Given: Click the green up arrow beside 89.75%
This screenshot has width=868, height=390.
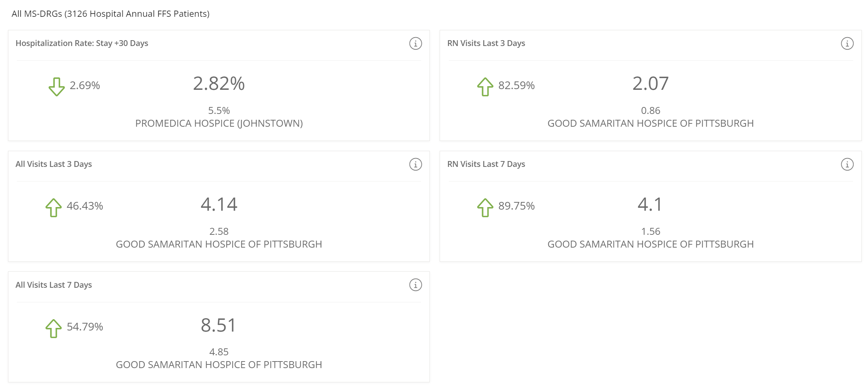Looking at the screenshot, I should pos(485,207).
